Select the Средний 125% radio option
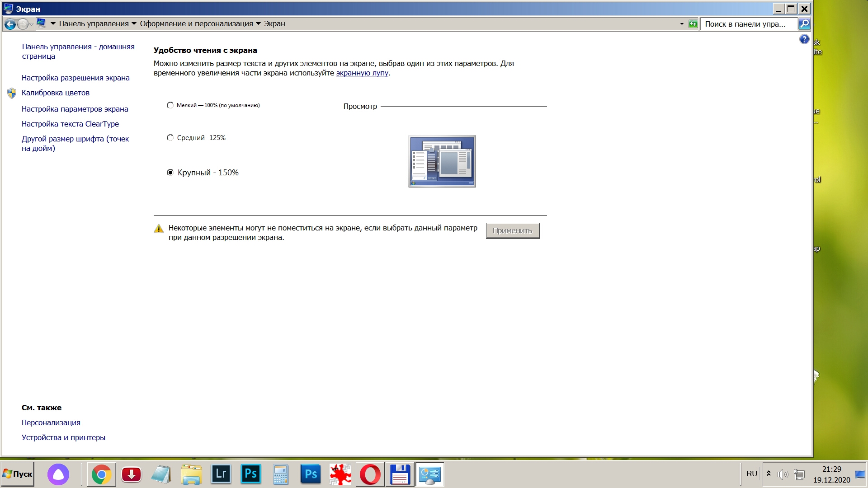868x488 pixels. click(170, 138)
